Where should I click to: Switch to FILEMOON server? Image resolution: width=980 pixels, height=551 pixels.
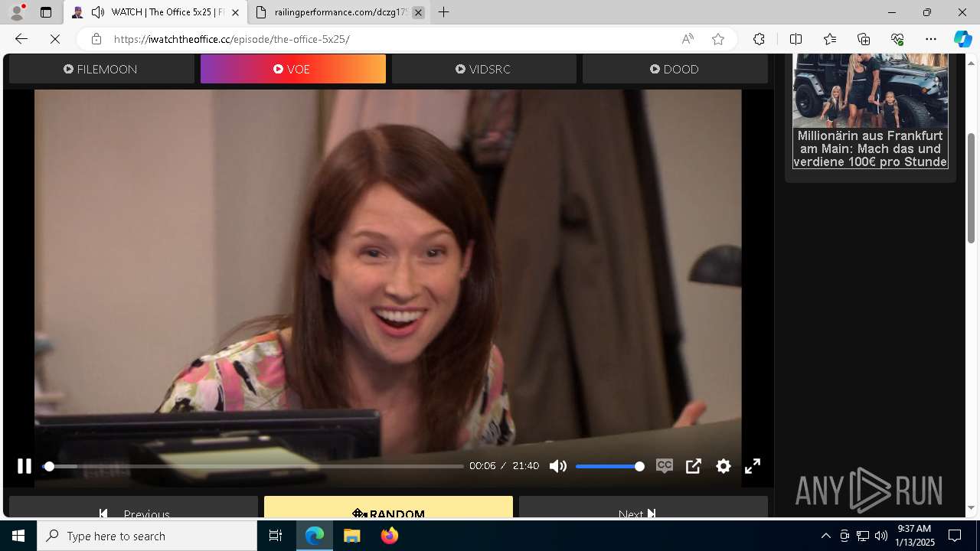click(x=101, y=69)
